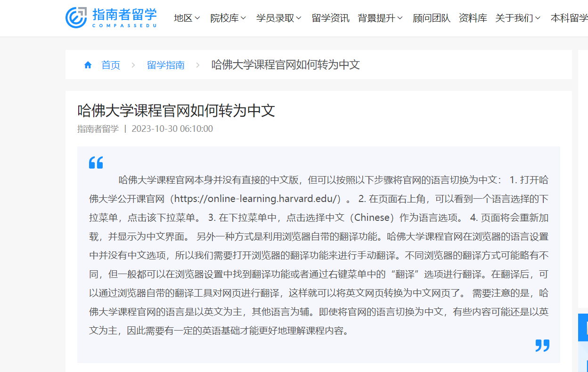Go to the 留学资讯 menu item

coord(330,18)
